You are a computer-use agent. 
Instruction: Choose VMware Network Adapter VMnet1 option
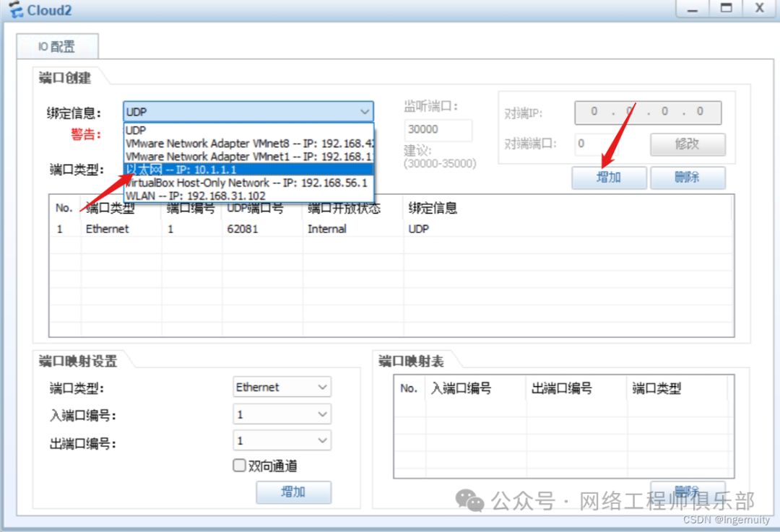click(248, 157)
